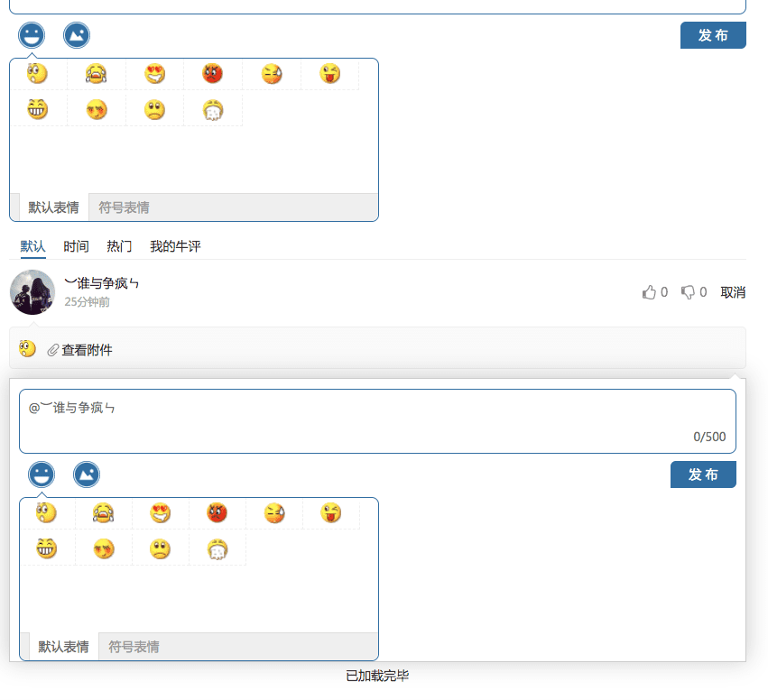Click the reply box image upload icon
This screenshot has height=700, width=768.
[x=87, y=474]
